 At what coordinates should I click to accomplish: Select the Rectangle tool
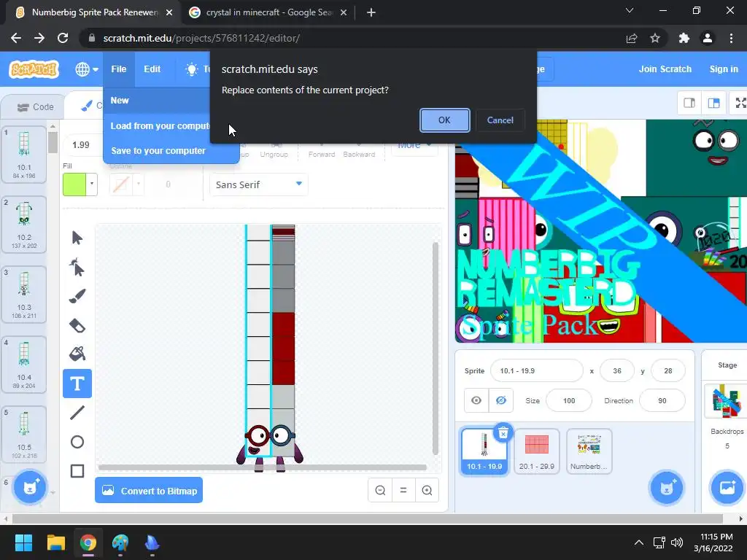[x=77, y=471]
